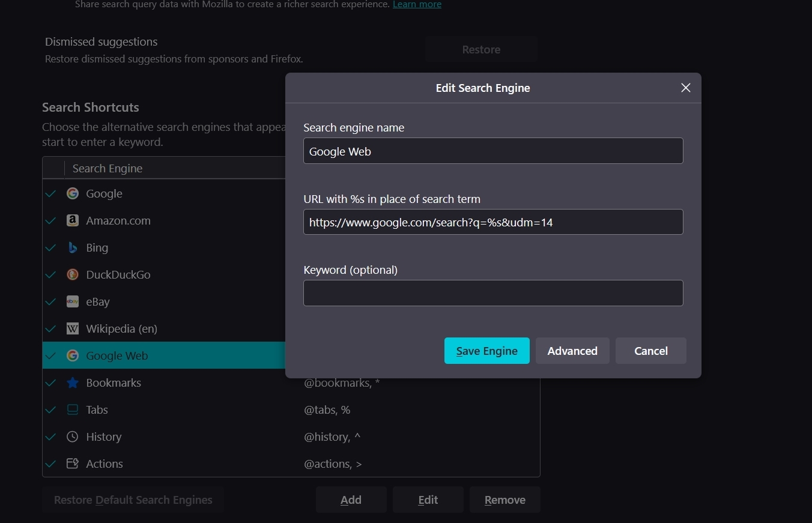Open the Advanced options in dialog
This screenshot has height=523, width=812.
click(x=572, y=351)
